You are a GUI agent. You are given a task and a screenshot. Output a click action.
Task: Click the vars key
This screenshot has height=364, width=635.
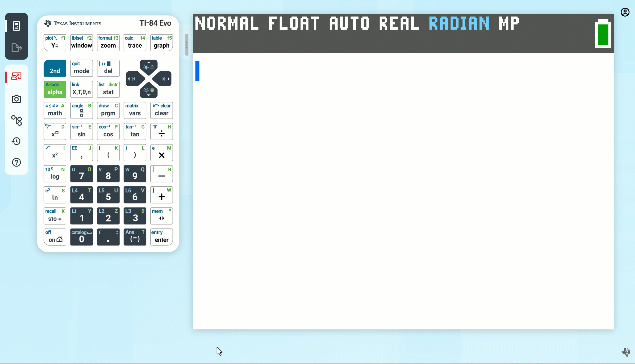click(x=135, y=110)
